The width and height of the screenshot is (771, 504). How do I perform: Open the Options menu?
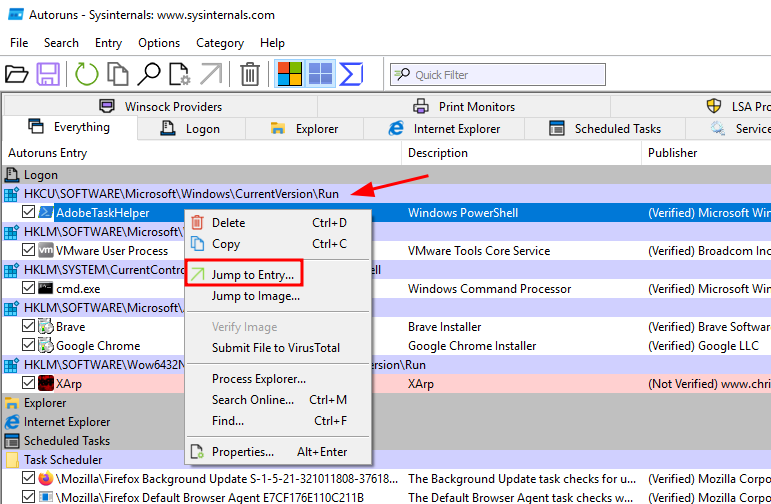pos(159,43)
